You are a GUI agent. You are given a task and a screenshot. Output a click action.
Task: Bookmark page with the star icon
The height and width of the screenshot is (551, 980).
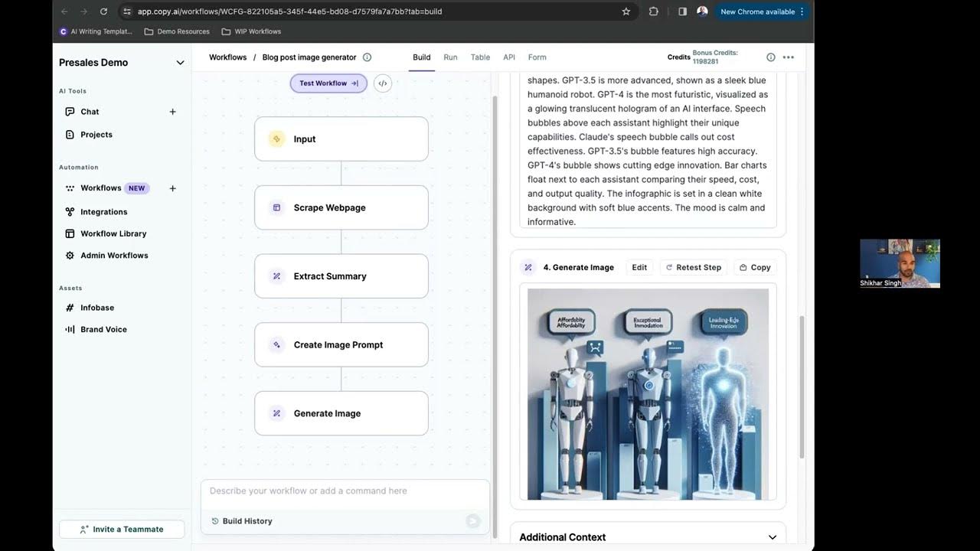[x=626, y=11]
